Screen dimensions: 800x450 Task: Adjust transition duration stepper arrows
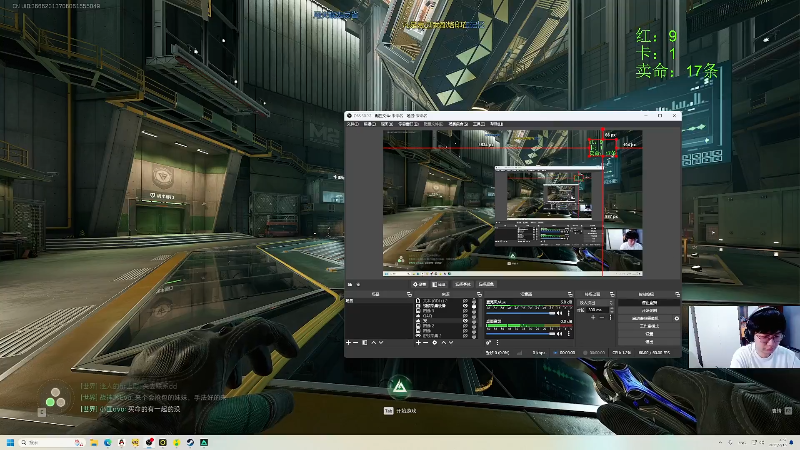[612, 309]
